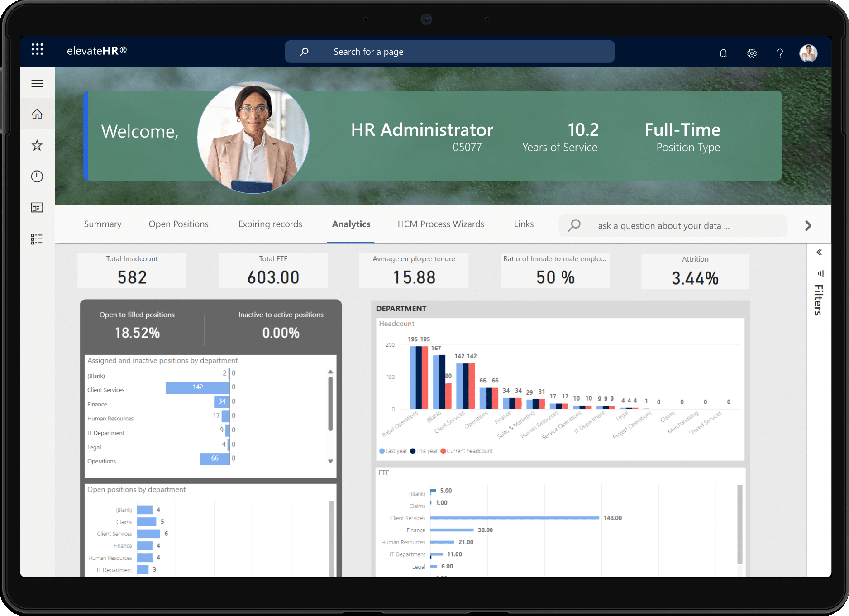Image resolution: width=849 pixels, height=616 pixels.
Task: Open Workspaces icon in sidebar
Action: [37, 208]
